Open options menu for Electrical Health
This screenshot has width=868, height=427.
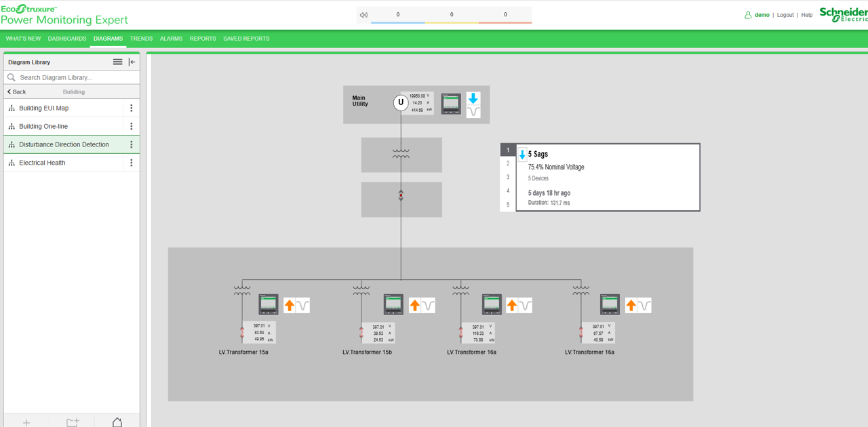(132, 163)
